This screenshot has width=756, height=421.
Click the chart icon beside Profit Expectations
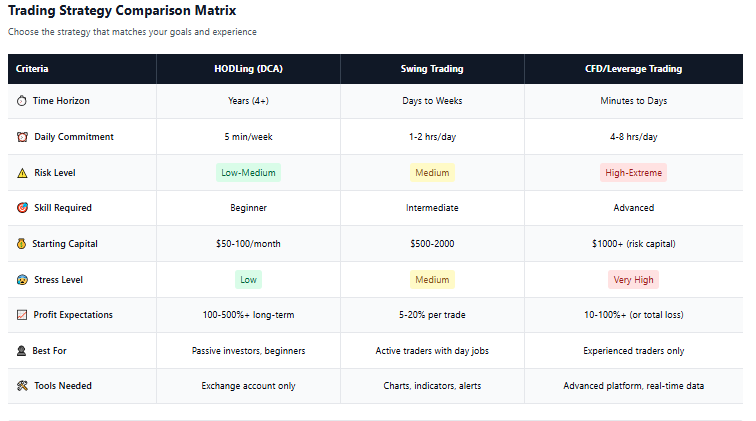pyautogui.click(x=22, y=315)
